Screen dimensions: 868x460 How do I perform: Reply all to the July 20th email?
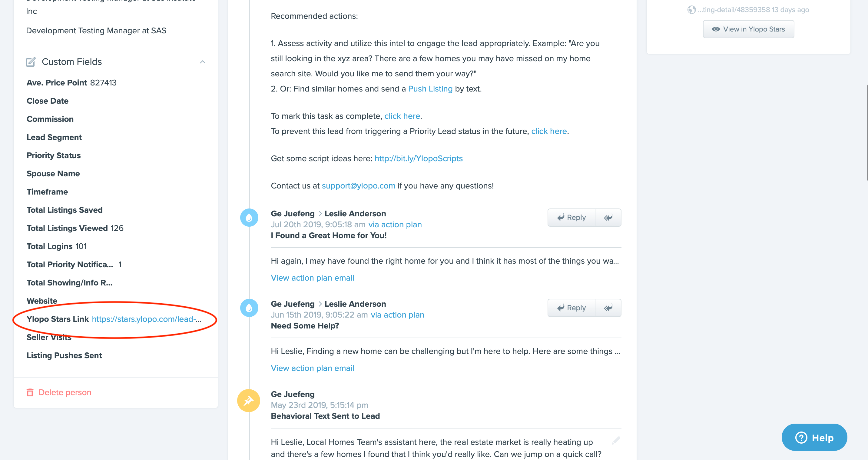point(608,218)
